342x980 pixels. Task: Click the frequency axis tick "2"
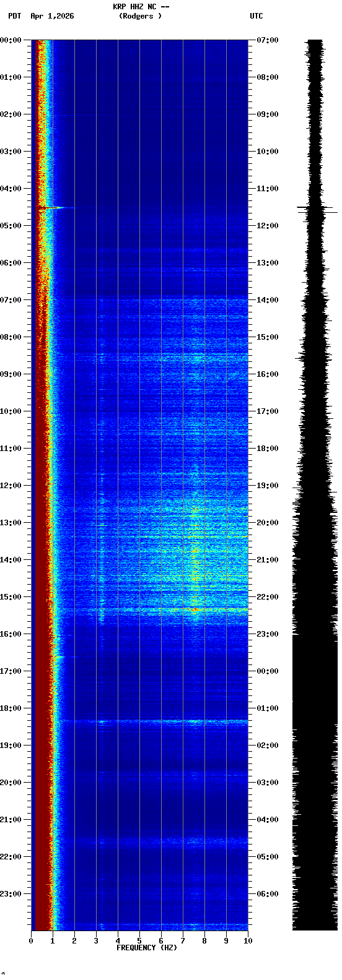(x=74, y=941)
